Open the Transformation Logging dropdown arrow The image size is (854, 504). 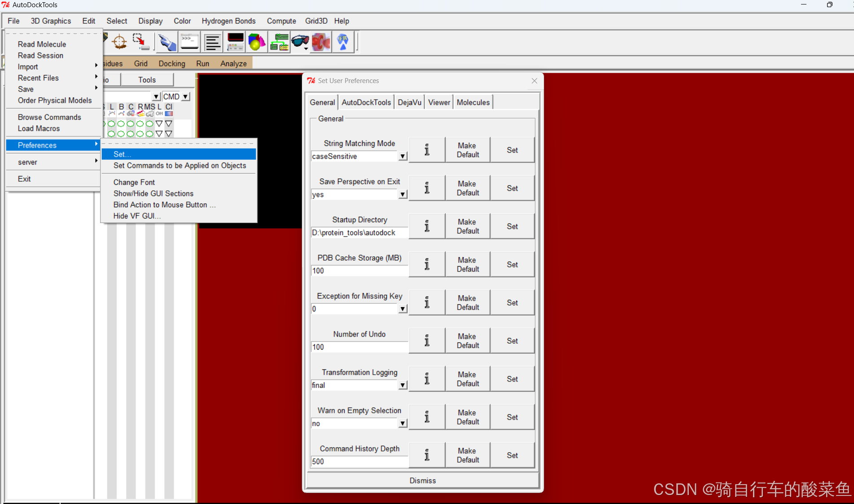pos(403,385)
